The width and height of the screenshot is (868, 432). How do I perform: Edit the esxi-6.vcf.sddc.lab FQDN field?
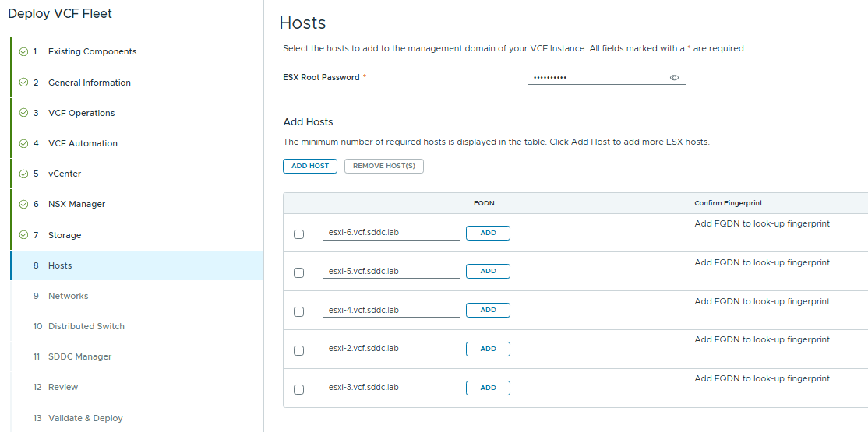tap(391, 233)
